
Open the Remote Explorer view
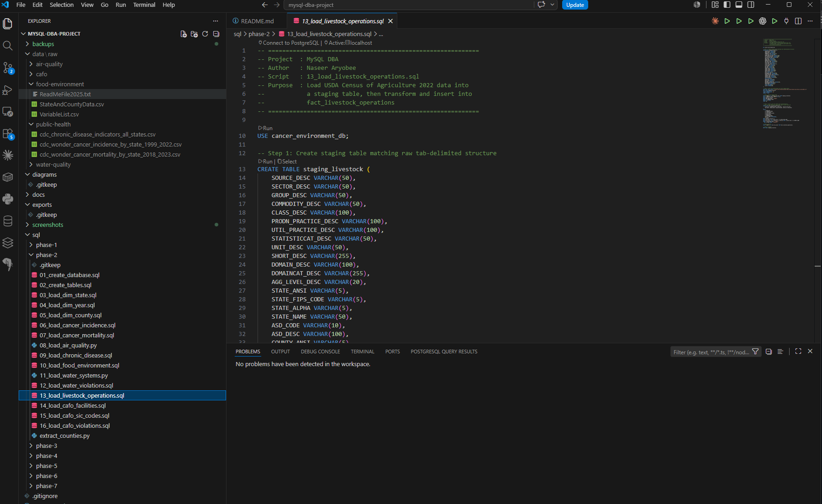pyautogui.click(x=8, y=111)
